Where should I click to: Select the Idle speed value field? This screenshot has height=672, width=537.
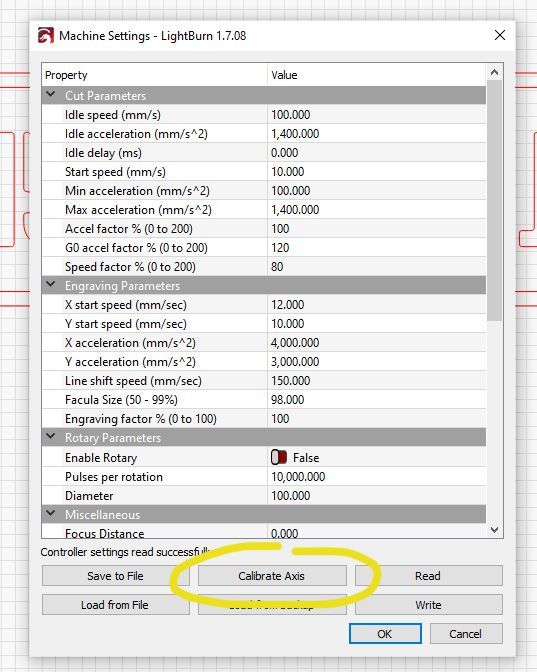[x=377, y=114]
